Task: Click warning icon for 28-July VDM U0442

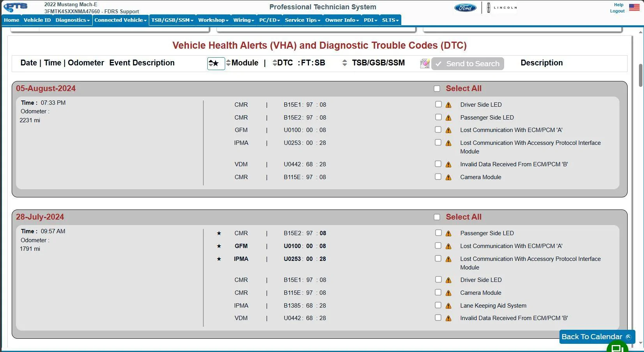Action: (x=448, y=319)
